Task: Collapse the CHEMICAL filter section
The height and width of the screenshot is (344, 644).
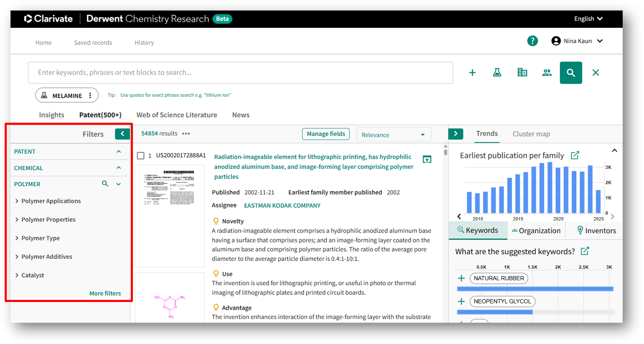Action: coord(118,168)
